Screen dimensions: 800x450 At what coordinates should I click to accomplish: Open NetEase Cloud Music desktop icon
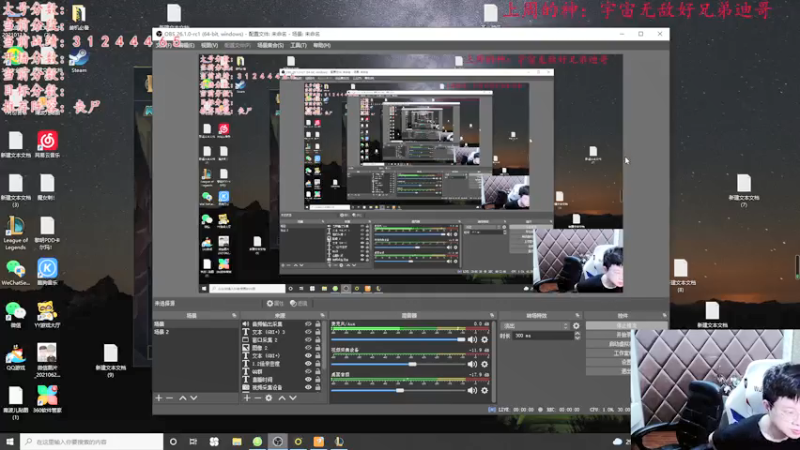coord(47,144)
